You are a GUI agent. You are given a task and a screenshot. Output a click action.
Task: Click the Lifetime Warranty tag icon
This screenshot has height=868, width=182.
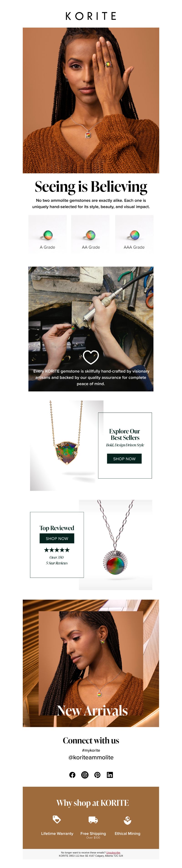click(x=57, y=819)
